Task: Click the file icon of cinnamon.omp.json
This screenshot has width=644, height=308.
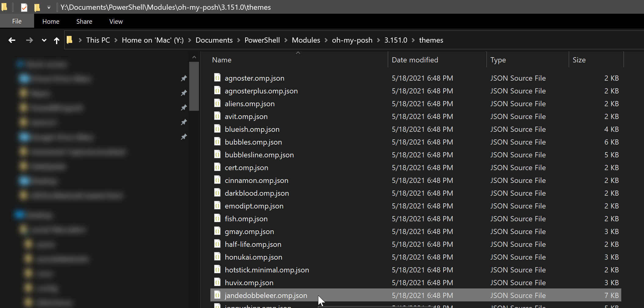Action: click(217, 180)
